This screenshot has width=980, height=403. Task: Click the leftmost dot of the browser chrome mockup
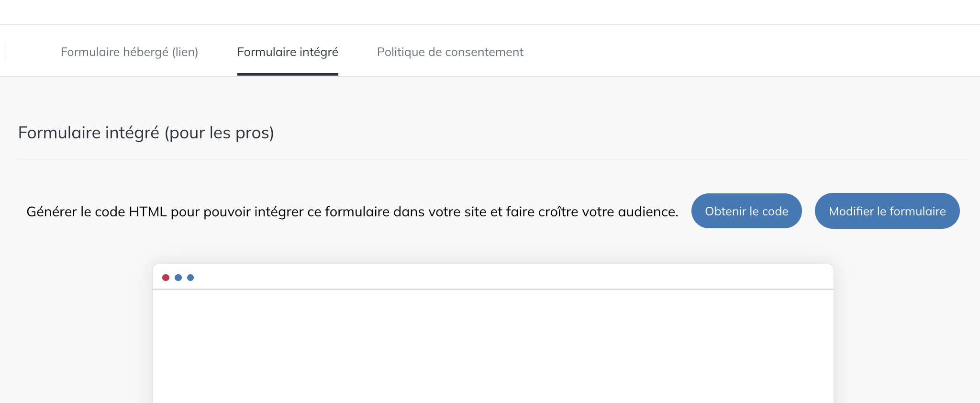point(166,278)
